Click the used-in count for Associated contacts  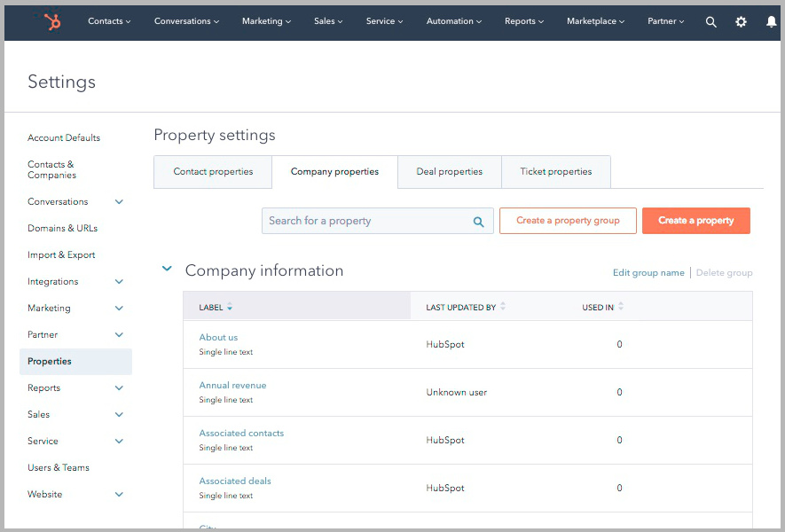point(619,440)
